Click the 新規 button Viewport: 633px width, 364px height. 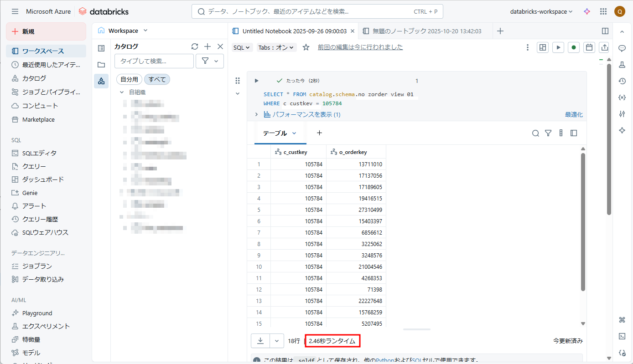[x=46, y=31]
